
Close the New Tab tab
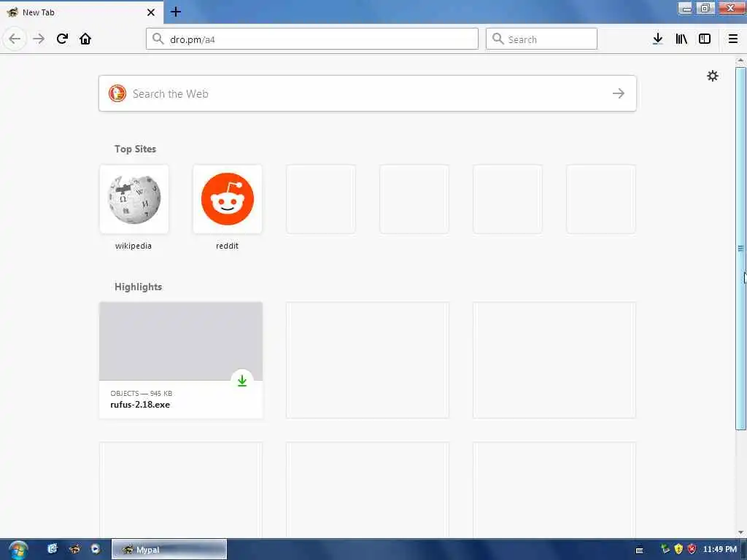[x=151, y=12]
